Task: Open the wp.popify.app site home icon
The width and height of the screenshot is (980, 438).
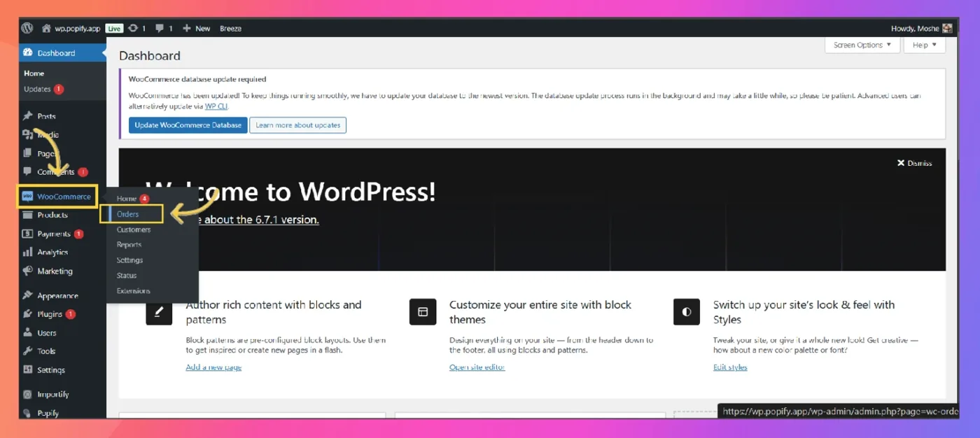Action: coord(46,29)
